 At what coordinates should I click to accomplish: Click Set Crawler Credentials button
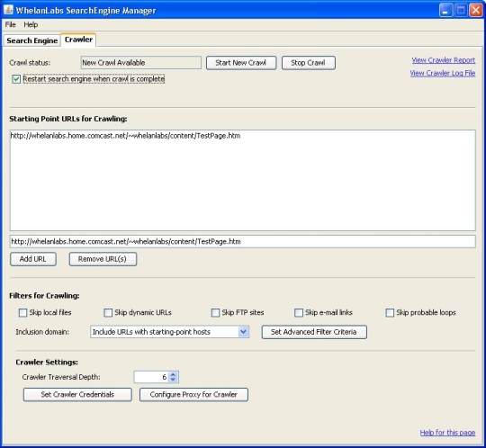77,395
